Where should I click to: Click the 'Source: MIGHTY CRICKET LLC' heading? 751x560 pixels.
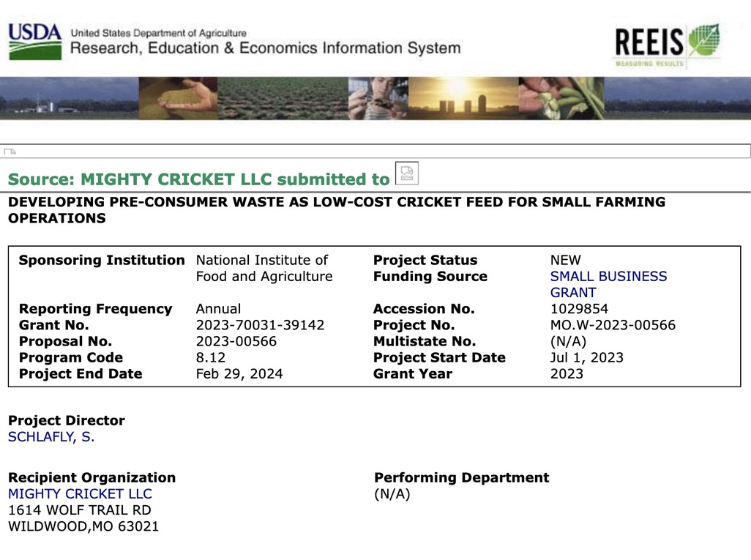pos(198,179)
